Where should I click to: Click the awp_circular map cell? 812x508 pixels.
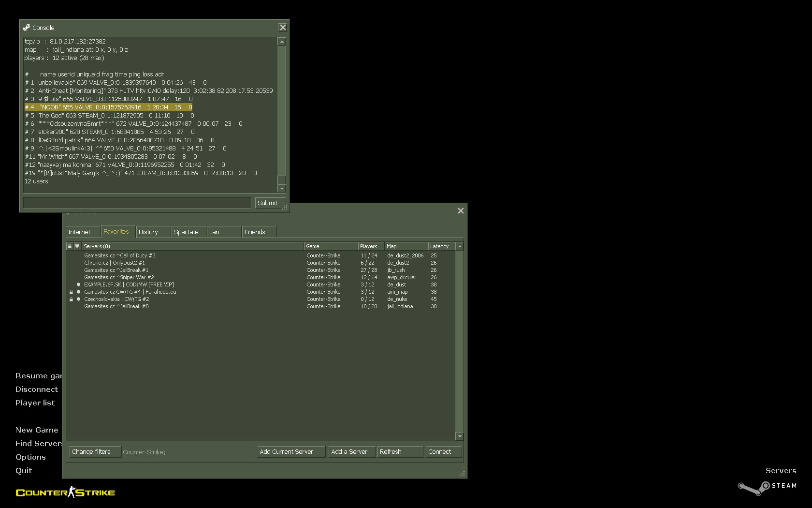(402, 277)
